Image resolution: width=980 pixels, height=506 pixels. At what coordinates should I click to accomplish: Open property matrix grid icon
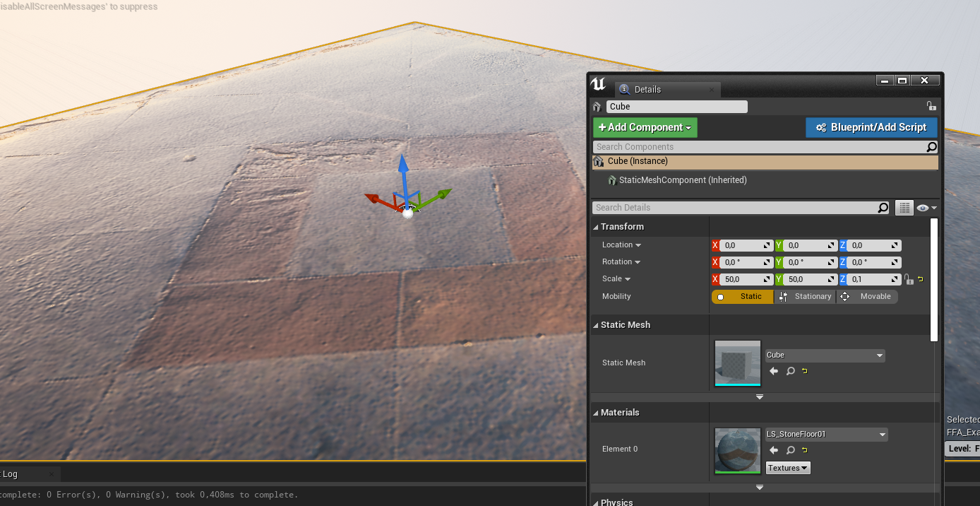tap(904, 208)
